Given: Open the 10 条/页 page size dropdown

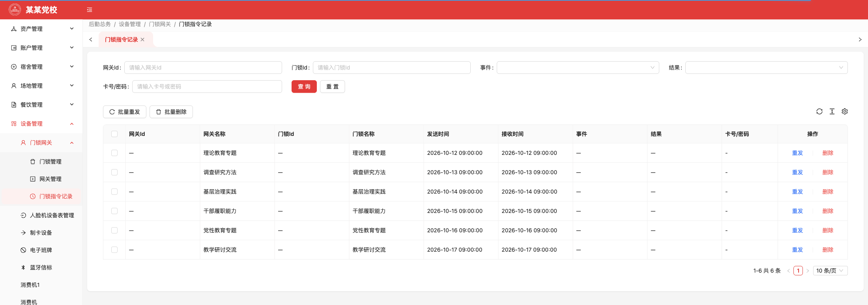Looking at the screenshot, I should coord(830,271).
